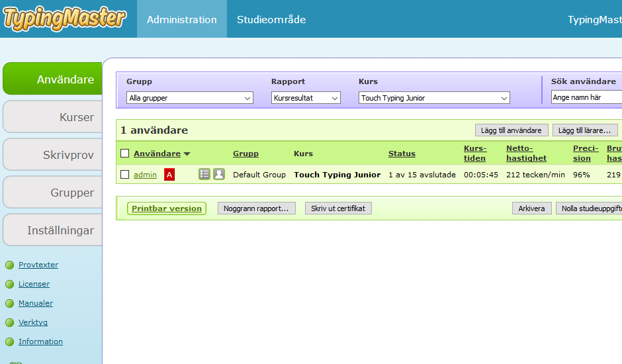Open the Licenser link
Viewport: 622px width, 364px height.
pos(34,284)
